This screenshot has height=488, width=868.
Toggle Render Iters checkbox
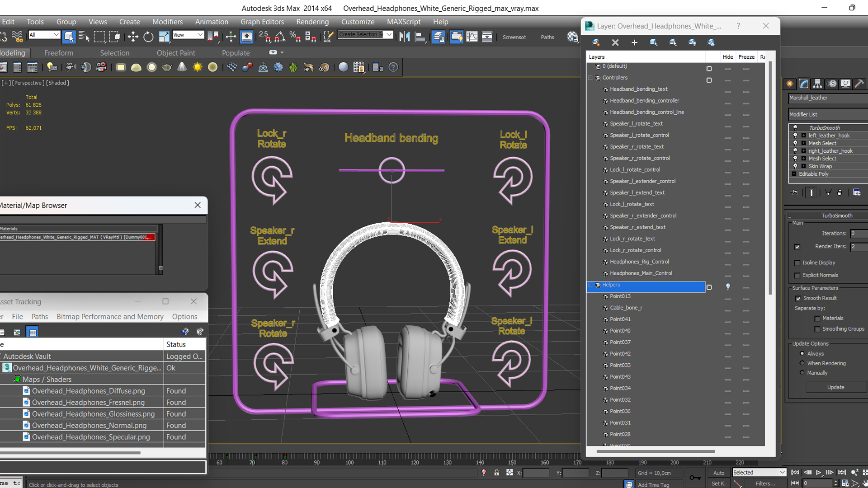point(797,247)
